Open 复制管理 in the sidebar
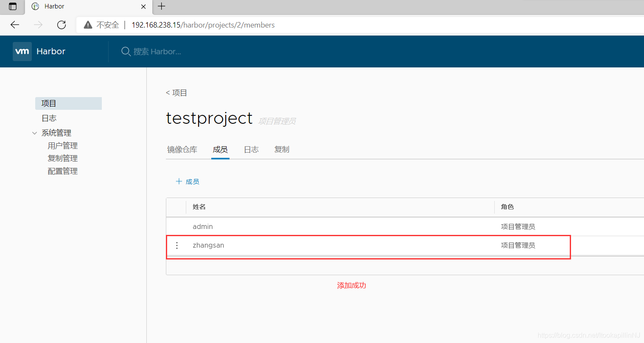644x343 pixels. [63, 159]
